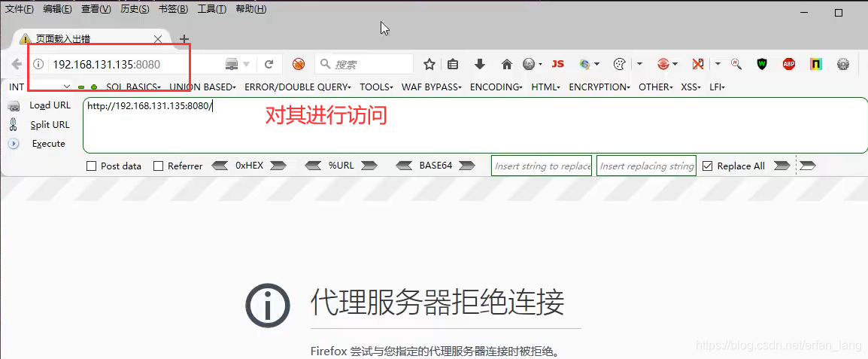Open the downloads arrow icon

point(480,64)
